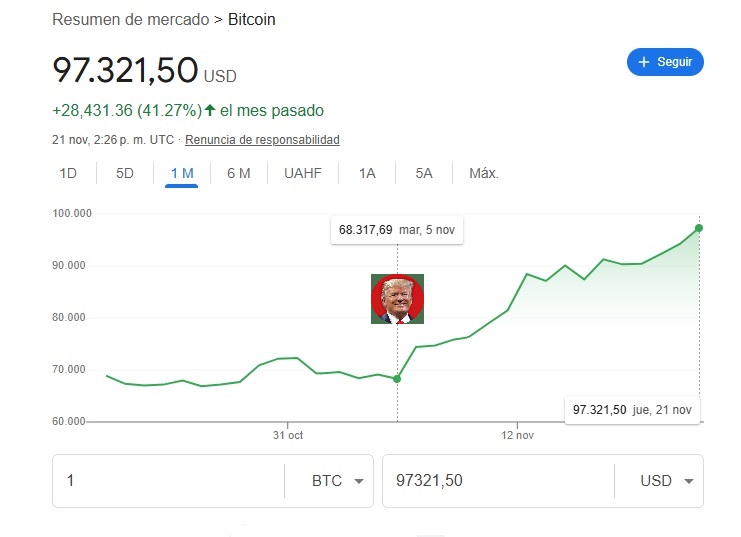Open the Renuncia de responsabilidad link
This screenshot has height=537, width=741.
click(262, 139)
